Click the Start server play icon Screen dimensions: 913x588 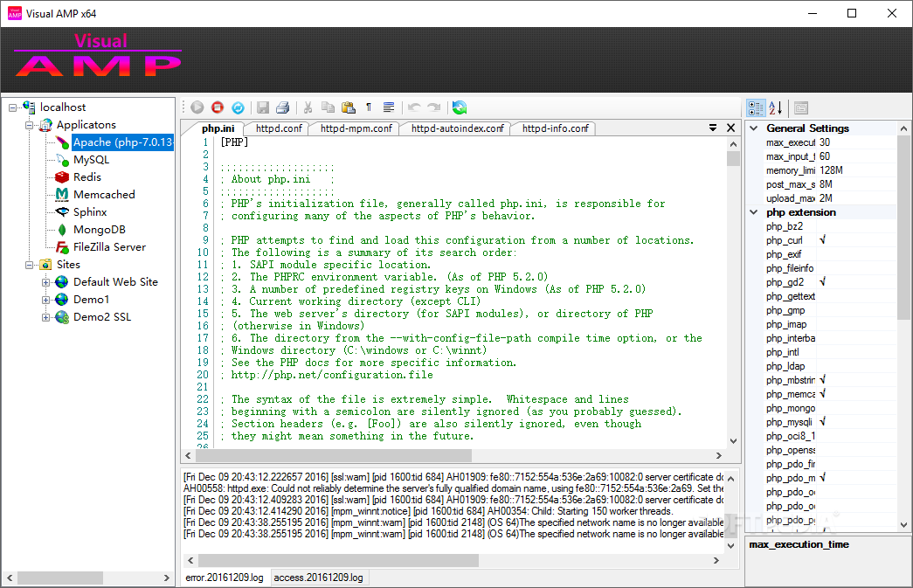point(197,107)
